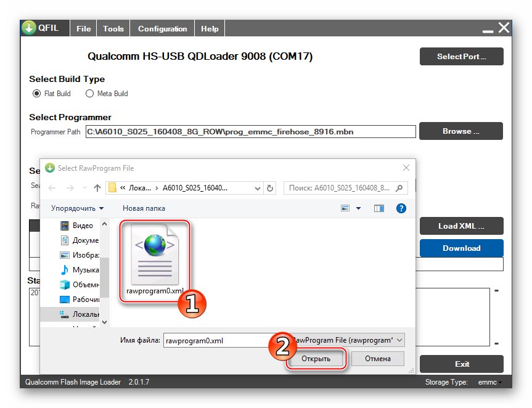Viewport: 532px width, 408px height.
Task: Go back in file dialog
Action: pos(52,188)
